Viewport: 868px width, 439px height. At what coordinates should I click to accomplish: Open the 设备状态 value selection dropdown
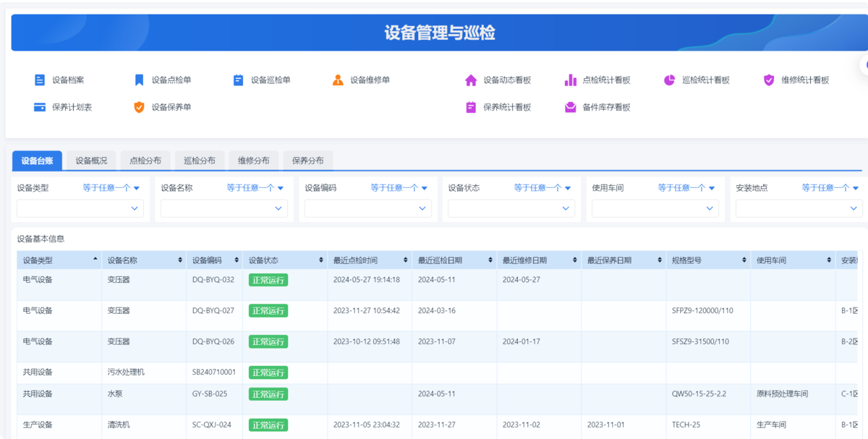pyautogui.click(x=511, y=208)
